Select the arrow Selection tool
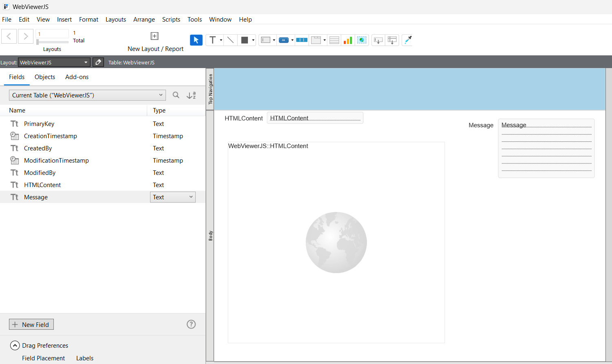612x364 pixels. pos(196,40)
